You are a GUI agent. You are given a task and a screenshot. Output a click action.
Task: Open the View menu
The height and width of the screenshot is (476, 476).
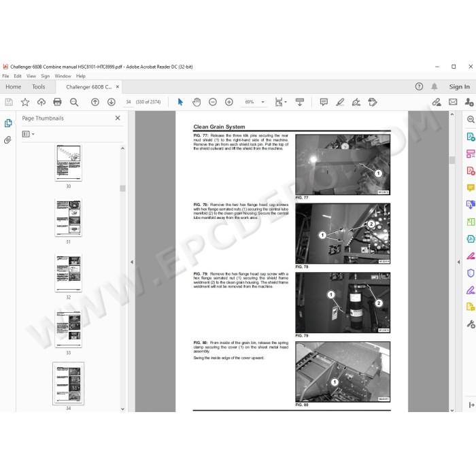coord(31,76)
